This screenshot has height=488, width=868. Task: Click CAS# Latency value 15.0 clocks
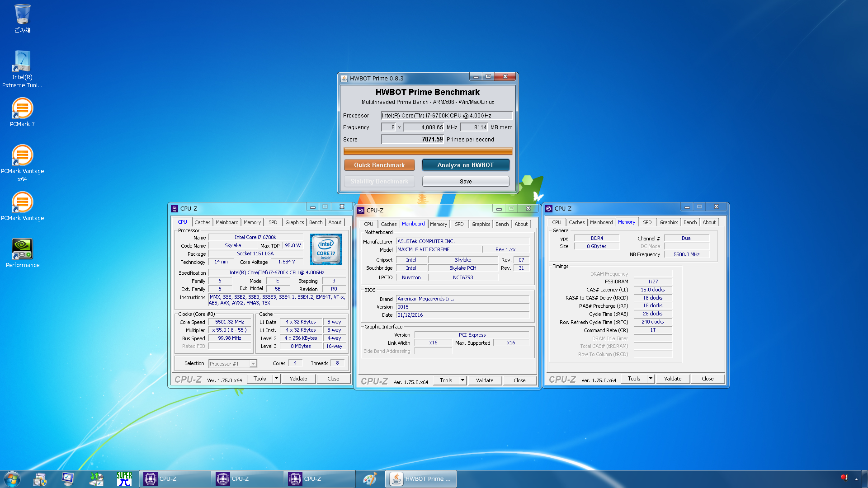coord(652,290)
